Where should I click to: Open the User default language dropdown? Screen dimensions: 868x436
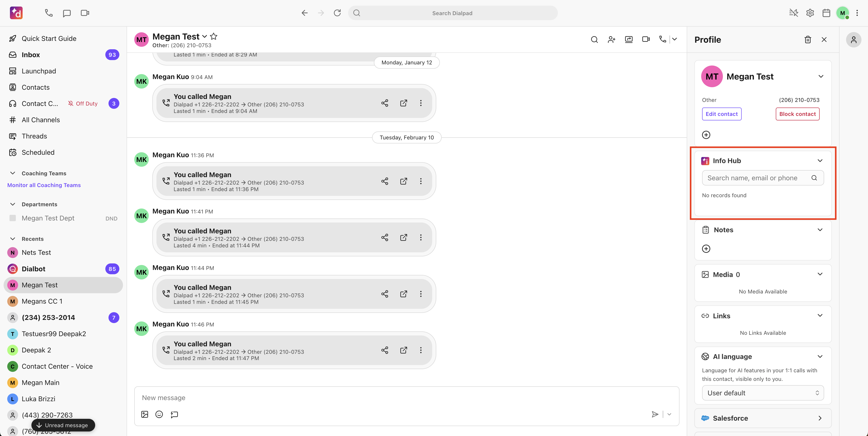(x=763, y=393)
